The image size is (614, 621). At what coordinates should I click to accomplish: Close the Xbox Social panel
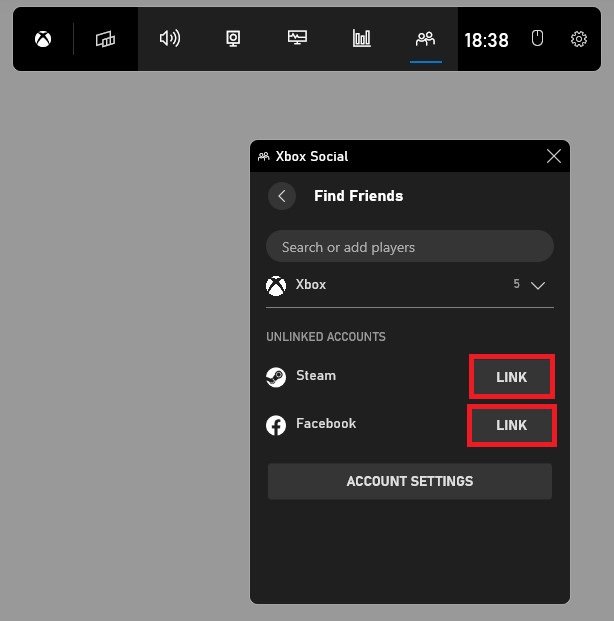(554, 156)
